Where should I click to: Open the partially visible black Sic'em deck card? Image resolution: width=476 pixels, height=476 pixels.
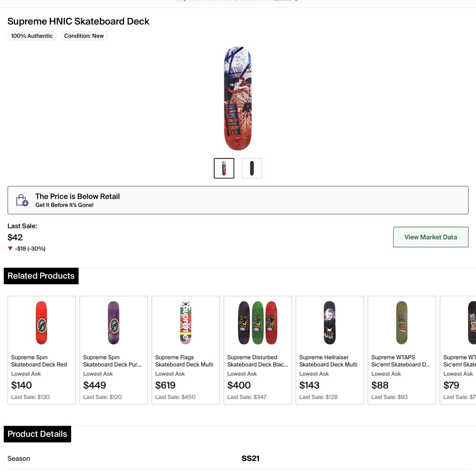458,350
